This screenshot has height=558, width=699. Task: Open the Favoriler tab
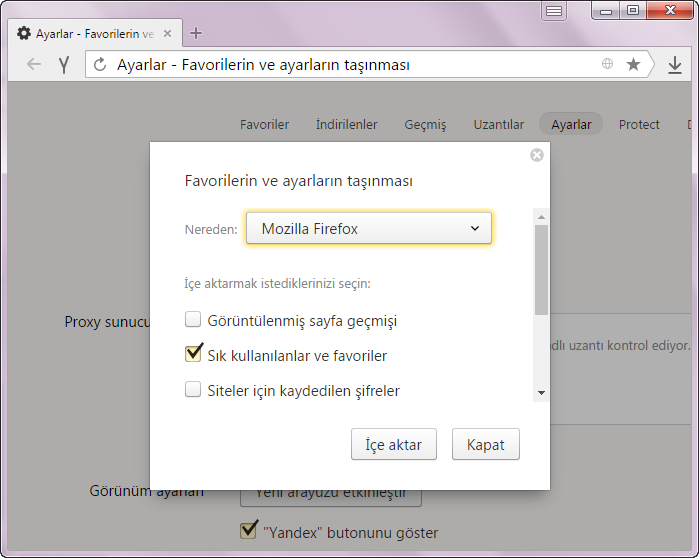pos(264,124)
